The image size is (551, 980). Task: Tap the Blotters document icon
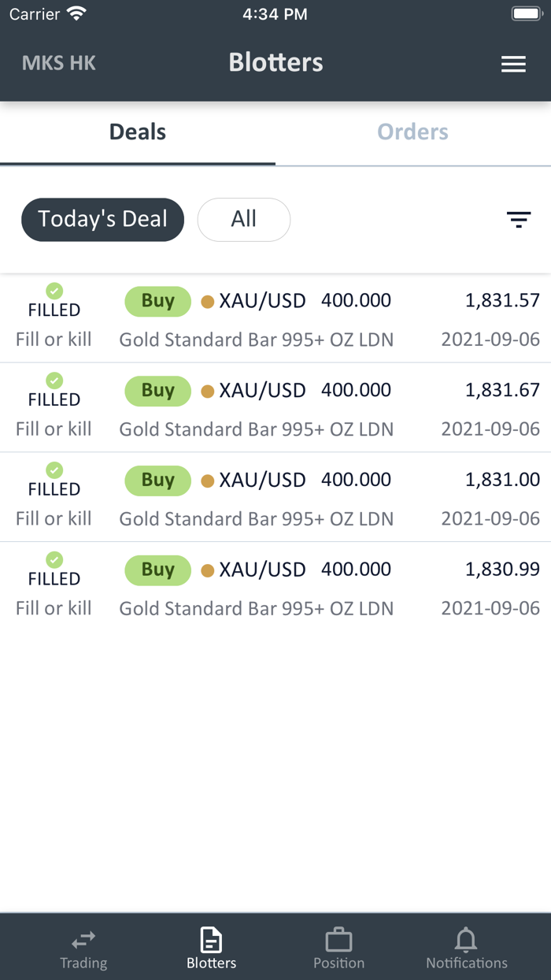(x=211, y=940)
